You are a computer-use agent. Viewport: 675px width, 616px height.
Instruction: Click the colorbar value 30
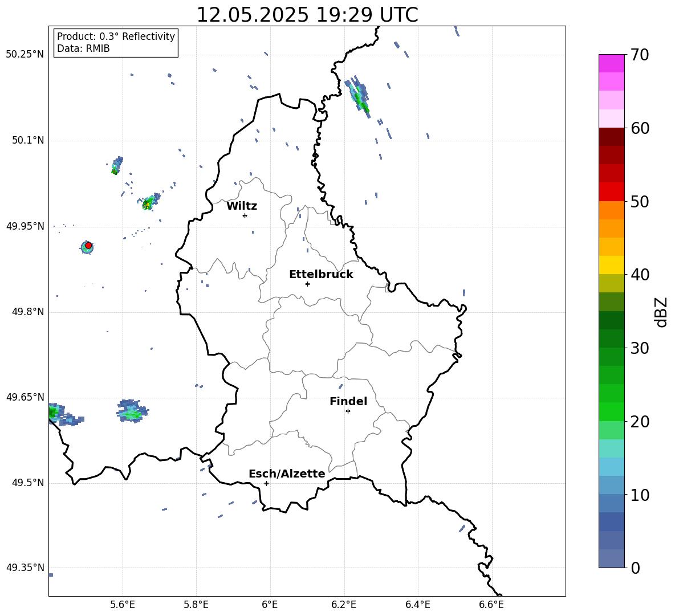click(x=640, y=348)
